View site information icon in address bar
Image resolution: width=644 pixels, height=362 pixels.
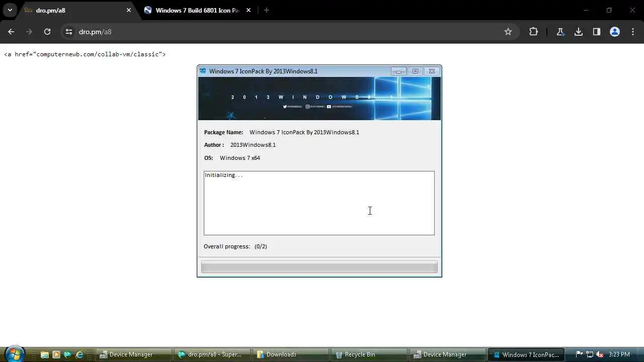(69, 32)
